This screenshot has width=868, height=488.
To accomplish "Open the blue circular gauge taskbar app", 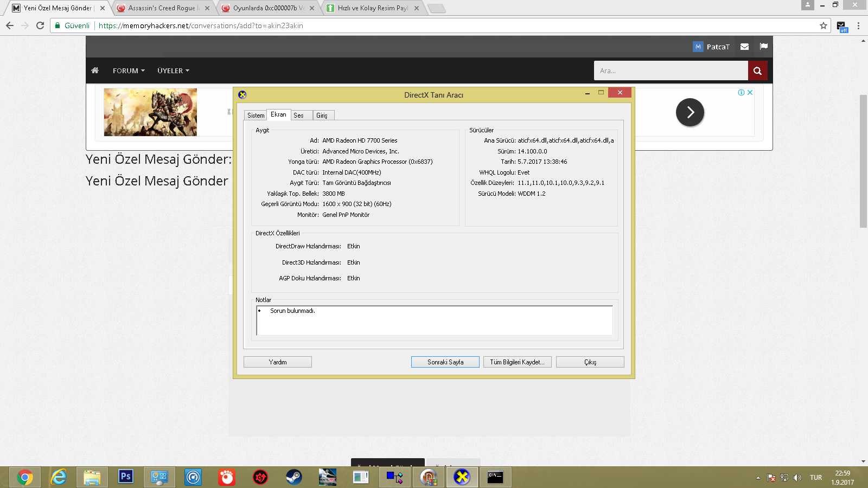I will (193, 477).
